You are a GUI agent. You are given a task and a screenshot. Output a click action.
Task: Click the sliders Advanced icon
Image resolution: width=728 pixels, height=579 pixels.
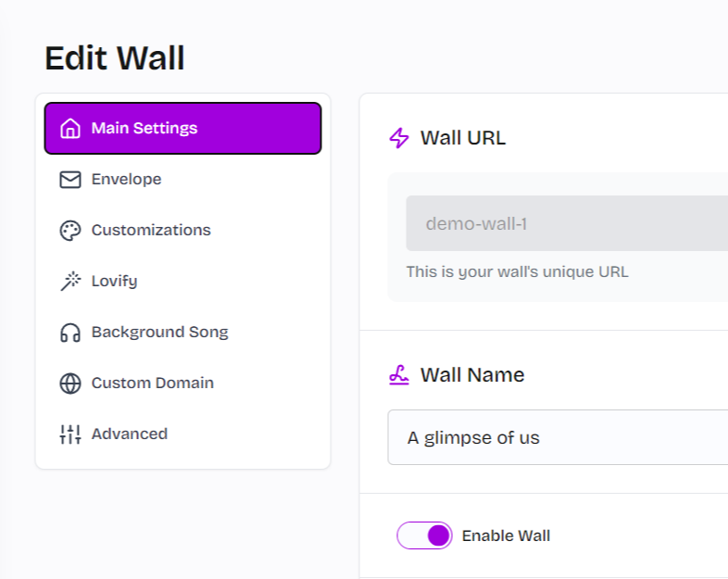[70, 434]
